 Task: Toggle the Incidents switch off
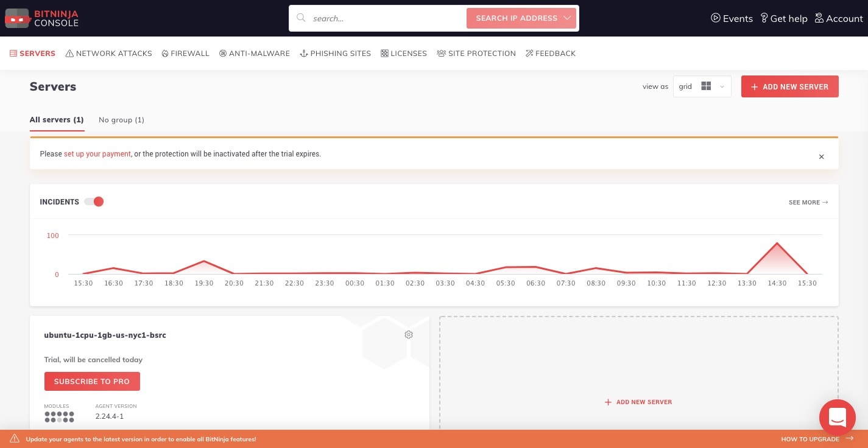tap(94, 201)
